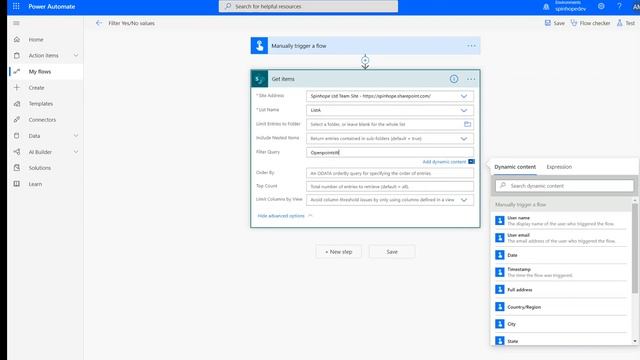This screenshot has height=360, width=640.
Task: Run the Flow checker
Action: point(590,23)
